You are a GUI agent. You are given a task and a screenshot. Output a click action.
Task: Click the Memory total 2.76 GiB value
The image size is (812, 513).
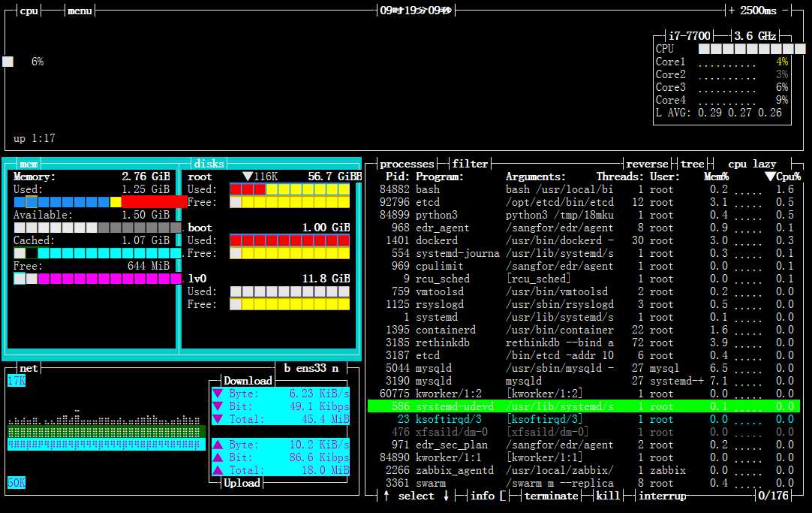(x=146, y=177)
